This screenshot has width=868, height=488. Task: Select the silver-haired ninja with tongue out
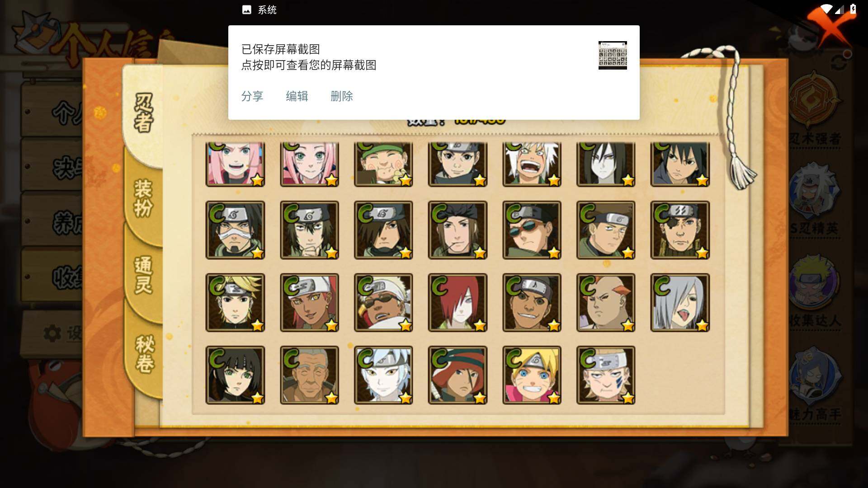(x=680, y=303)
